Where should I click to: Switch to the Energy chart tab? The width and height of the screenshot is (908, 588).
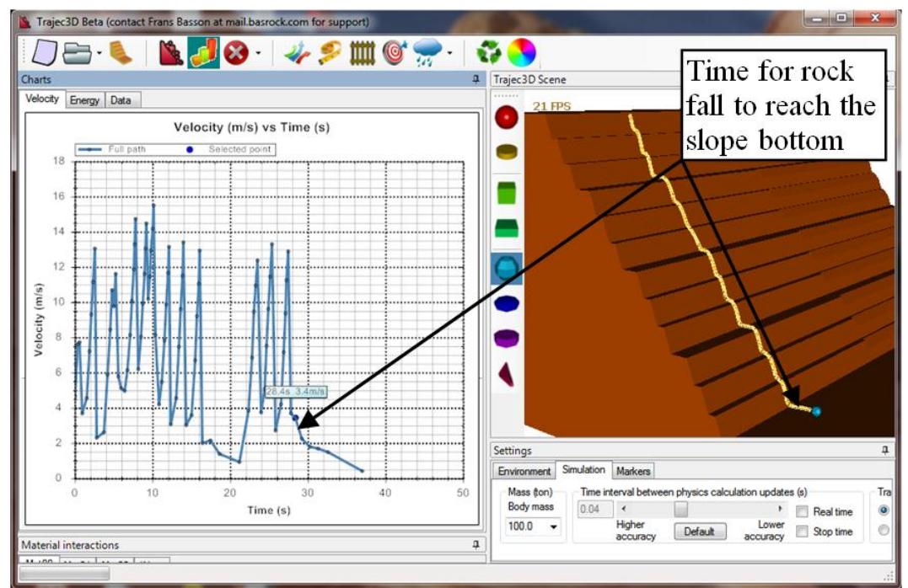tap(84, 100)
